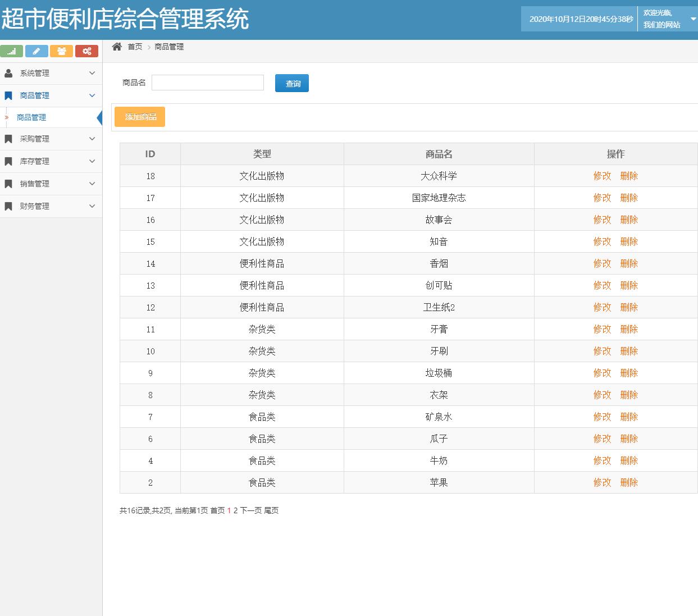Click the bookmark icon beside 财务管理
Screen dimensions: 698x616
(8, 206)
